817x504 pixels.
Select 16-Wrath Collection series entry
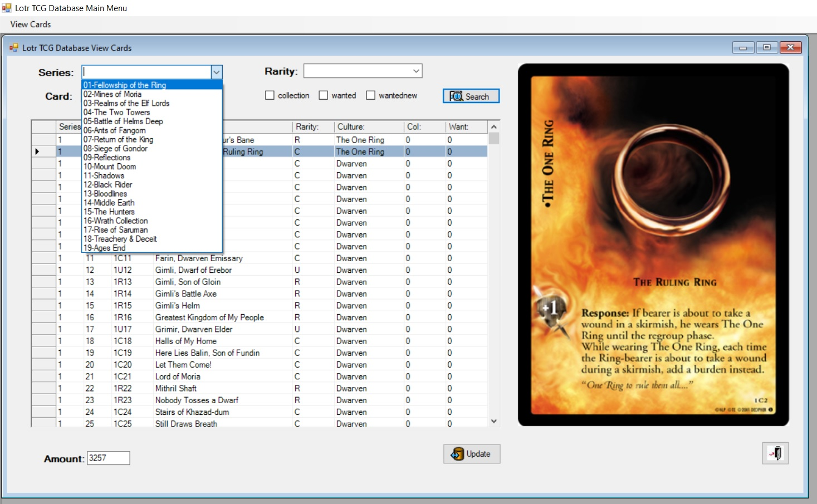tap(116, 221)
